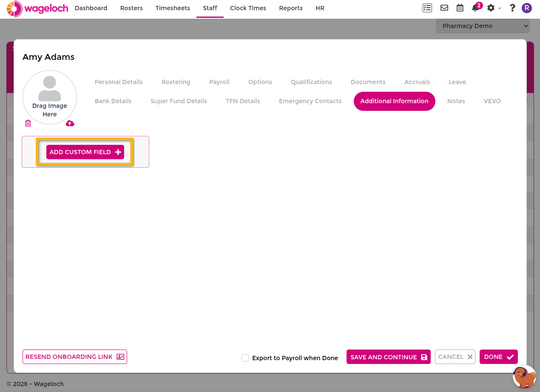Go to Timesheets in top menu
Viewport: 540px width, 392px height.
173,8
